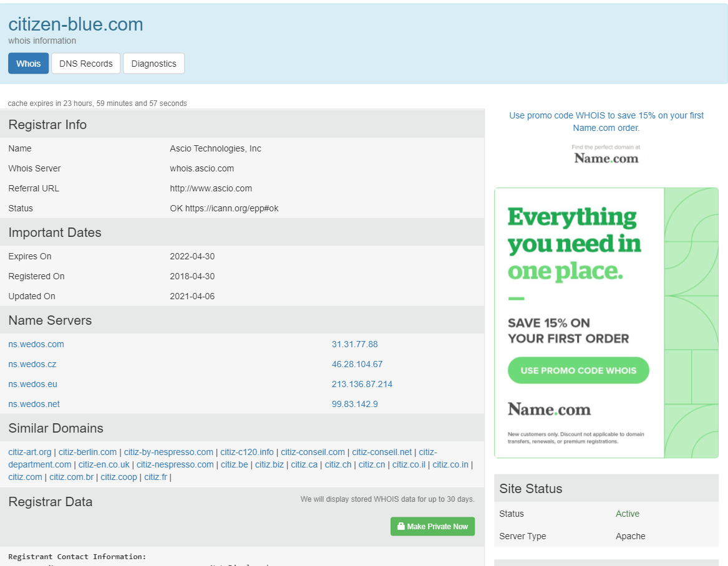Open the ns.wedos.com name server link
This screenshot has height=566, width=728.
coord(36,344)
